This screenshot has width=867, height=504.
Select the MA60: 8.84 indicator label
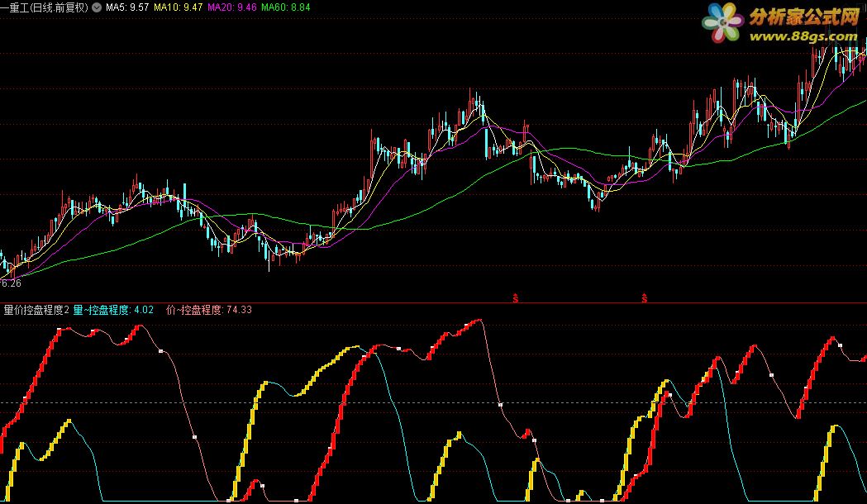coord(285,7)
